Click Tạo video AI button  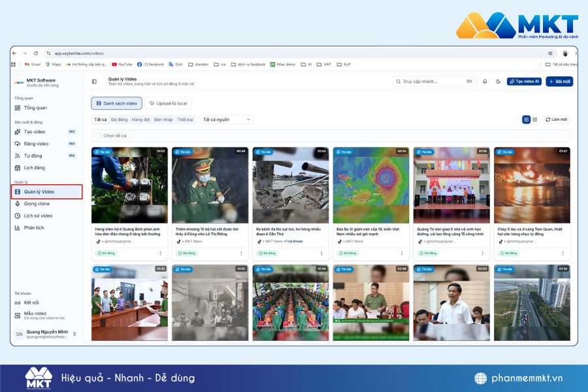(x=524, y=82)
